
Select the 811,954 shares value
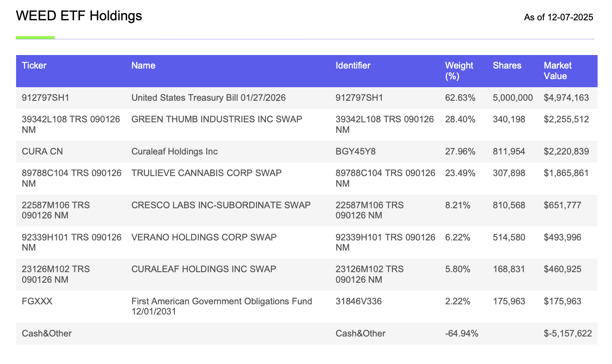509,152
